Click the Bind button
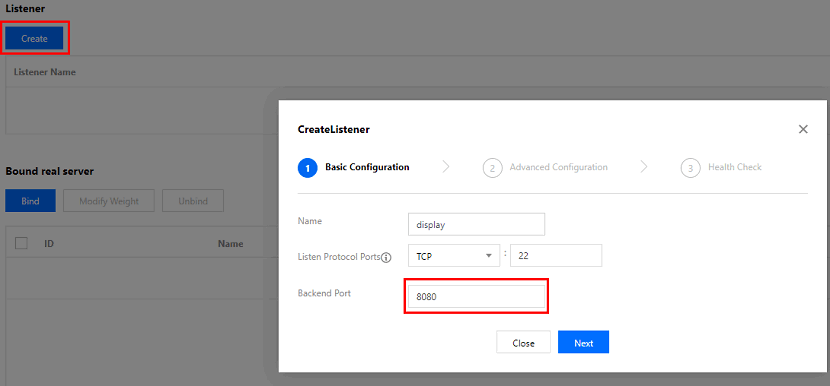Image resolution: width=830 pixels, height=386 pixels. click(30, 201)
